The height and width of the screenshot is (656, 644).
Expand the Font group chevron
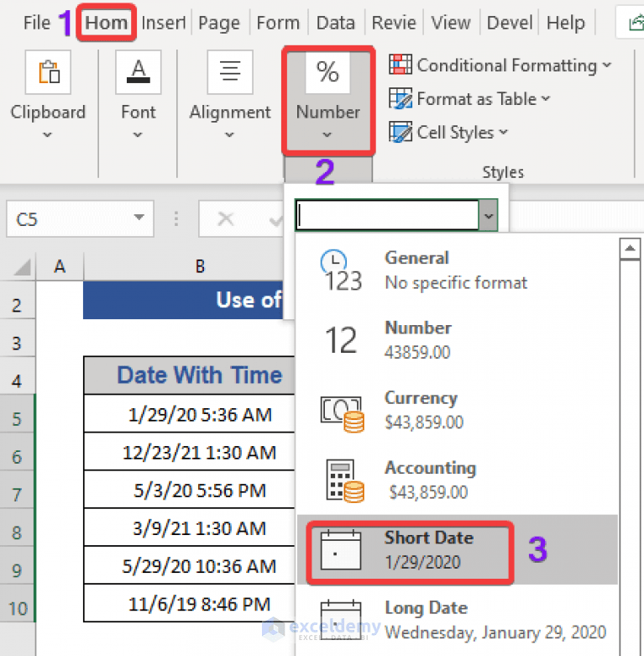point(138,134)
